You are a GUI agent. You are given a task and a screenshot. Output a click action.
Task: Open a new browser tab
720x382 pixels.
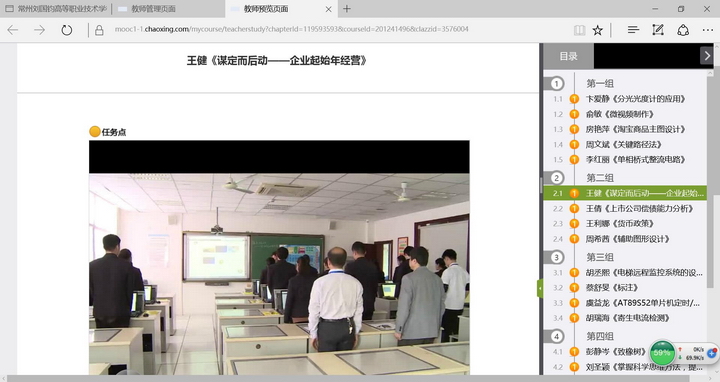tap(347, 9)
